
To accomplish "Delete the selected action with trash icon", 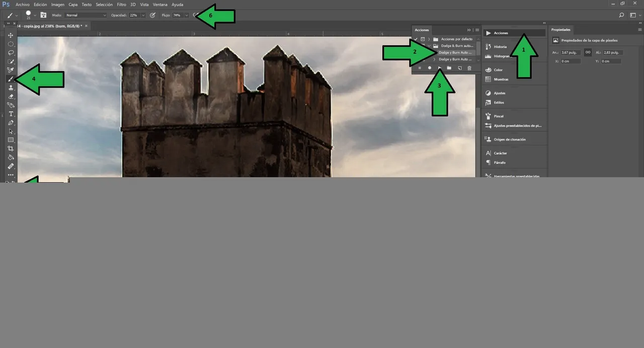I will [469, 68].
